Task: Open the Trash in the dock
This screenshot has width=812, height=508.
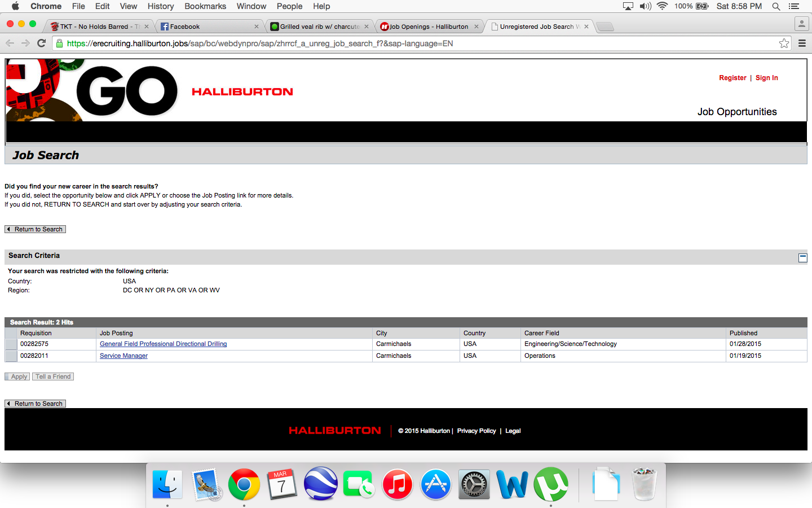Action: coord(644,484)
